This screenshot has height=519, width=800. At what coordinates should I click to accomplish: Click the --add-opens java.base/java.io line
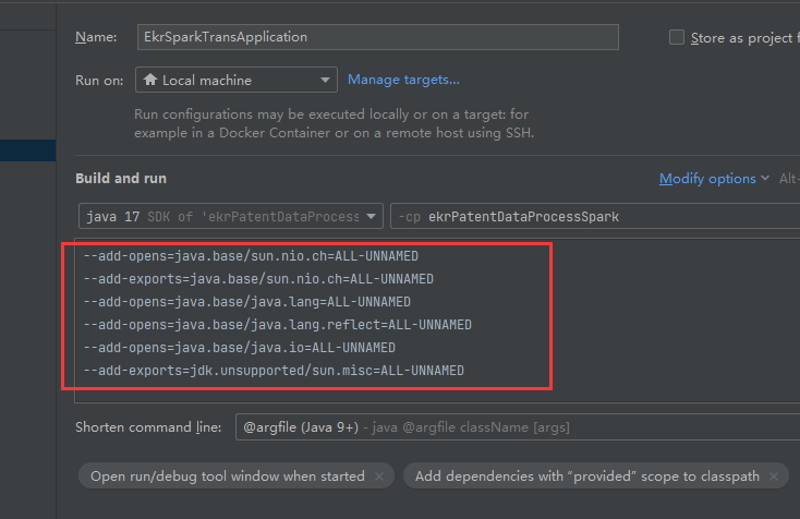239,348
